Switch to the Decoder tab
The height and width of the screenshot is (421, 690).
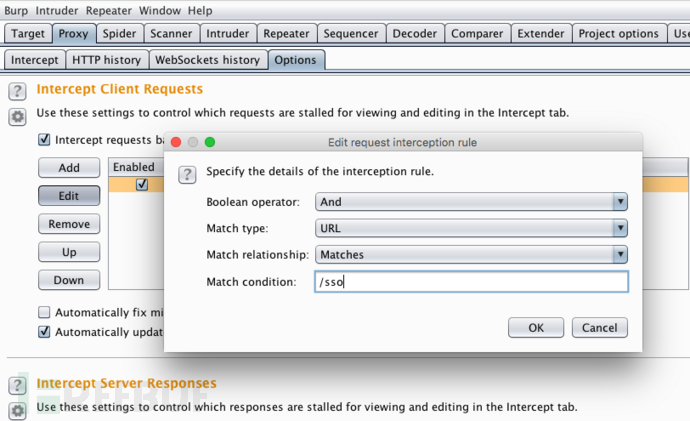coord(414,34)
